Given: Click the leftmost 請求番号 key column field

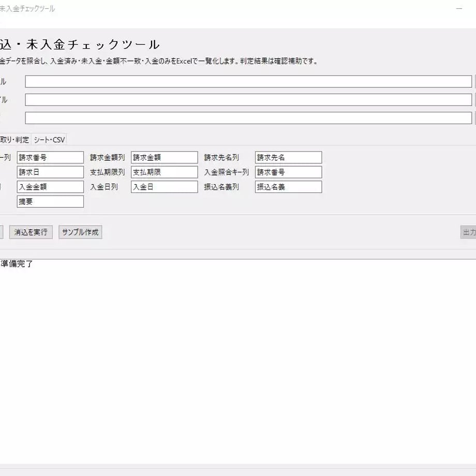Looking at the screenshot, I should coord(50,158).
